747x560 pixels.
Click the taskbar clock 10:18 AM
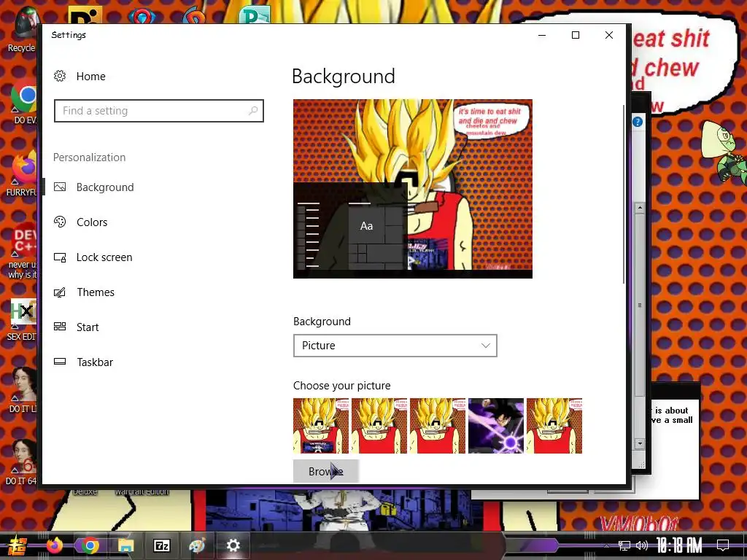coord(679,545)
